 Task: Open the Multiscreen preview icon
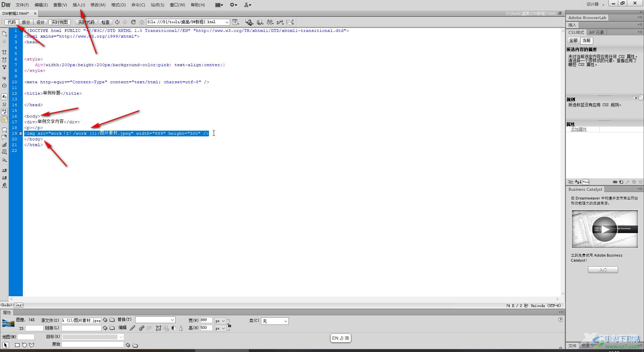point(249,22)
